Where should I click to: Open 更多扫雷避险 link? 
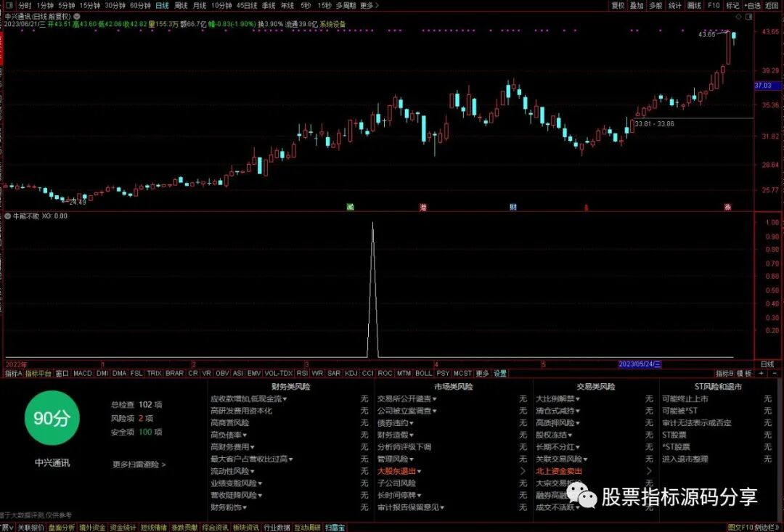click(139, 465)
